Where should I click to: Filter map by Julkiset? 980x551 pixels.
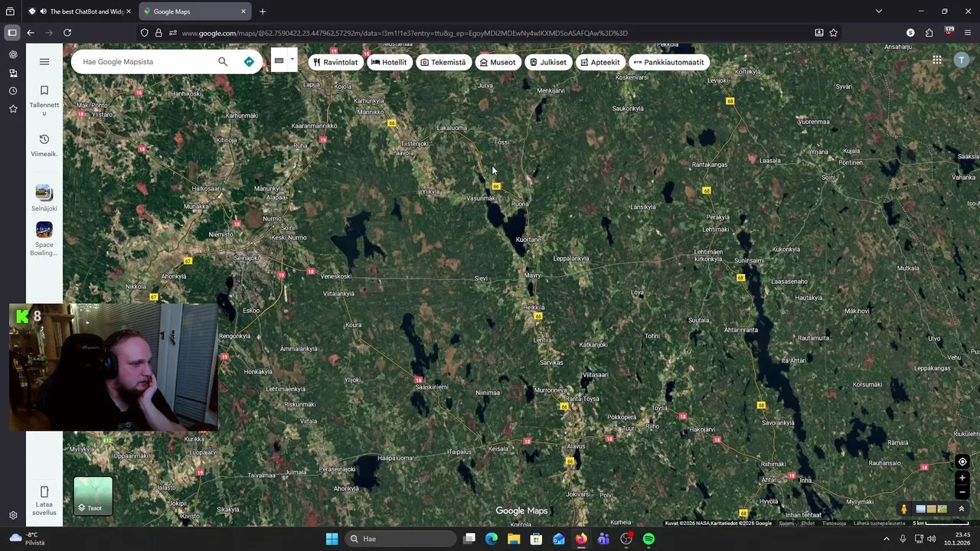[x=548, y=62]
